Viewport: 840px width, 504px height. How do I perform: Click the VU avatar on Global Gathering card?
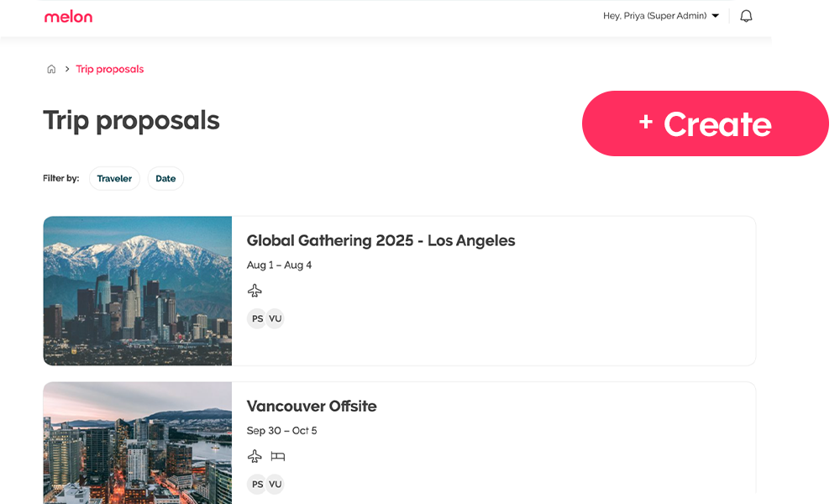click(x=274, y=318)
